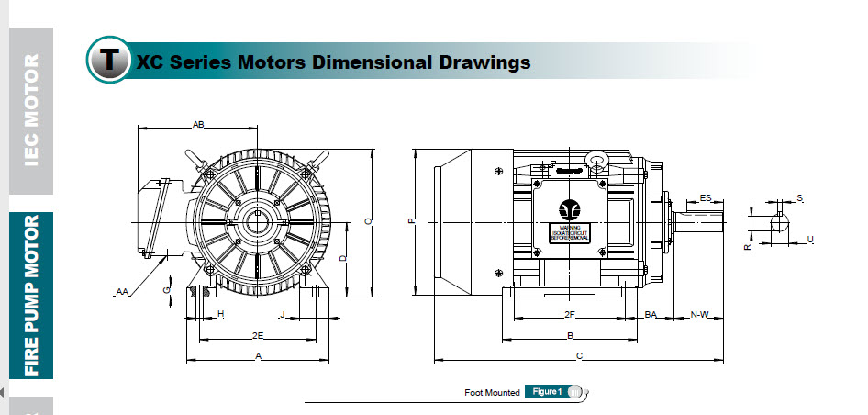The image size is (868, 415).
Task: Click the AB dimension label
Action: [x=198, y=124]
